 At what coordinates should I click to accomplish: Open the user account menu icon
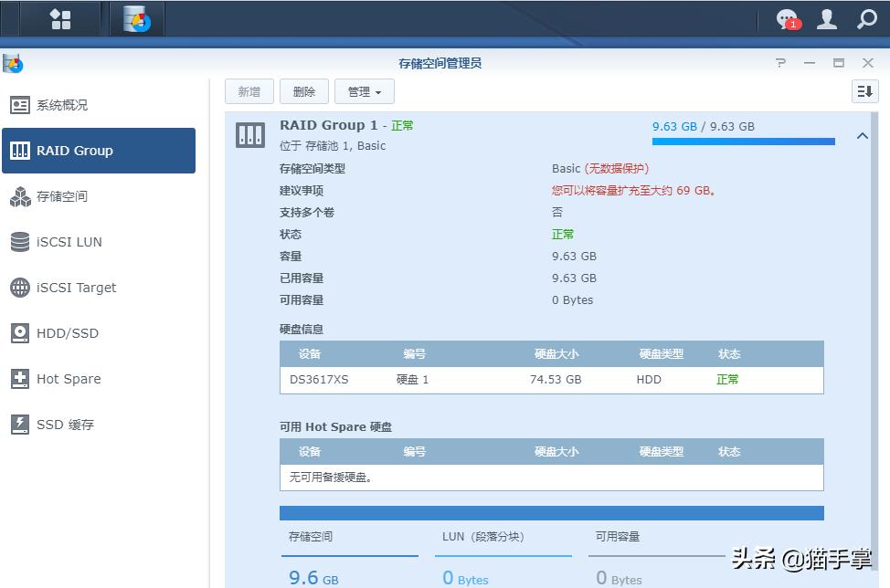click(x=825, y=17)
